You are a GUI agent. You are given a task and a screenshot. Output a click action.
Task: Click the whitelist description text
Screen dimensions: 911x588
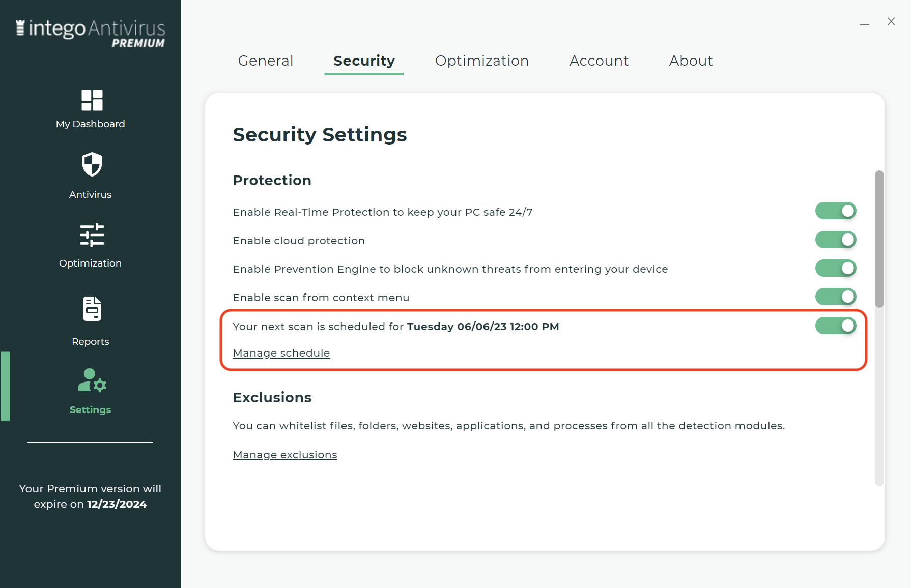[509, 426]
